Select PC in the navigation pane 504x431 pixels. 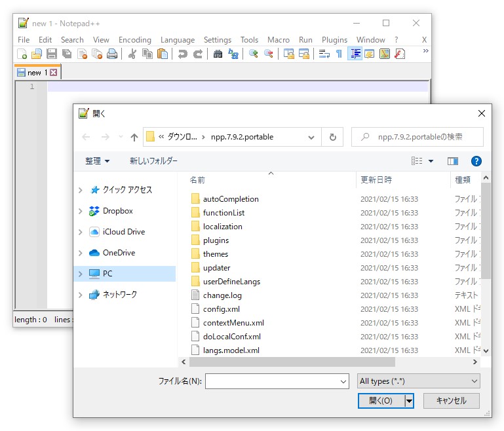125,274
